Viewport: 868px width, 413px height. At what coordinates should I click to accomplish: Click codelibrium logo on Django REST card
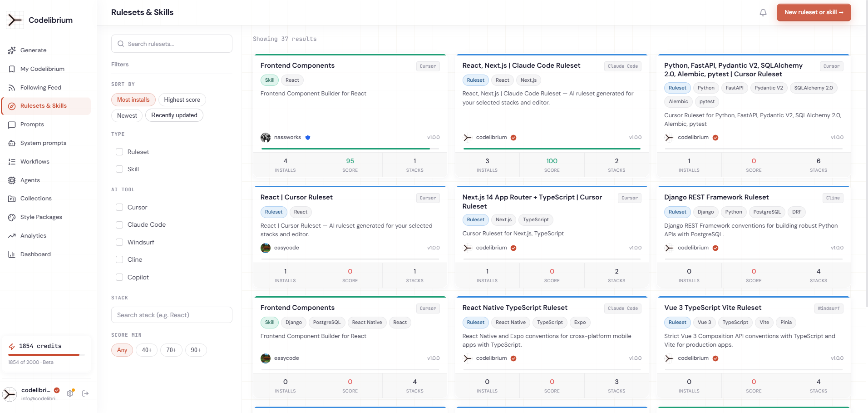pos(669,248)
